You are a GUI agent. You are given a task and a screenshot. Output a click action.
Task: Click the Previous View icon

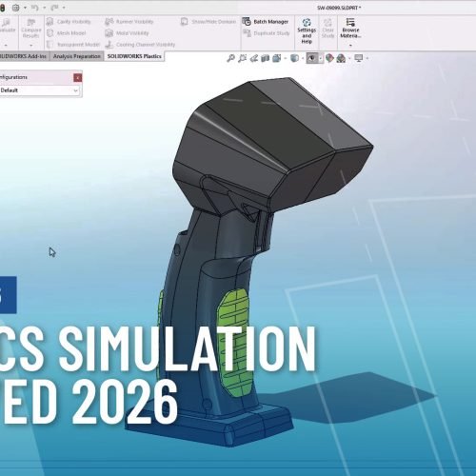point(254,58)
